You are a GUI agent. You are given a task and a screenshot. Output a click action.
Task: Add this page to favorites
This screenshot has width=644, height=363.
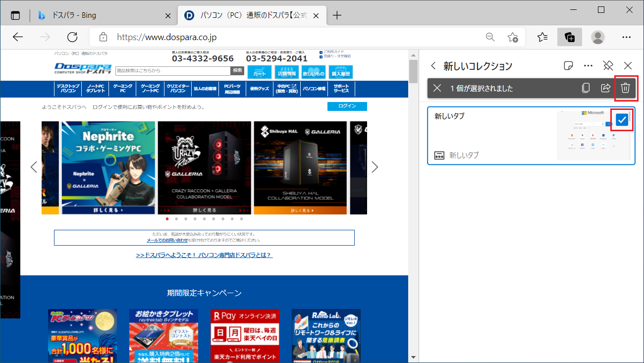513,37
